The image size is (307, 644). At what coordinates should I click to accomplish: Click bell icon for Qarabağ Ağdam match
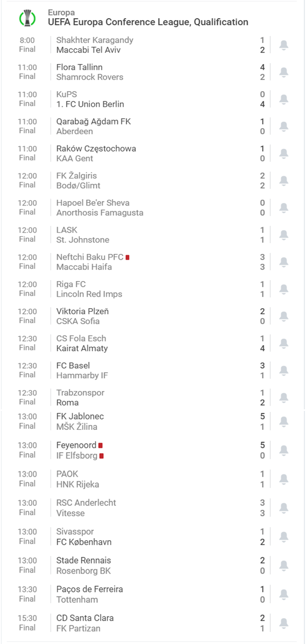click(x=284, y=126)
